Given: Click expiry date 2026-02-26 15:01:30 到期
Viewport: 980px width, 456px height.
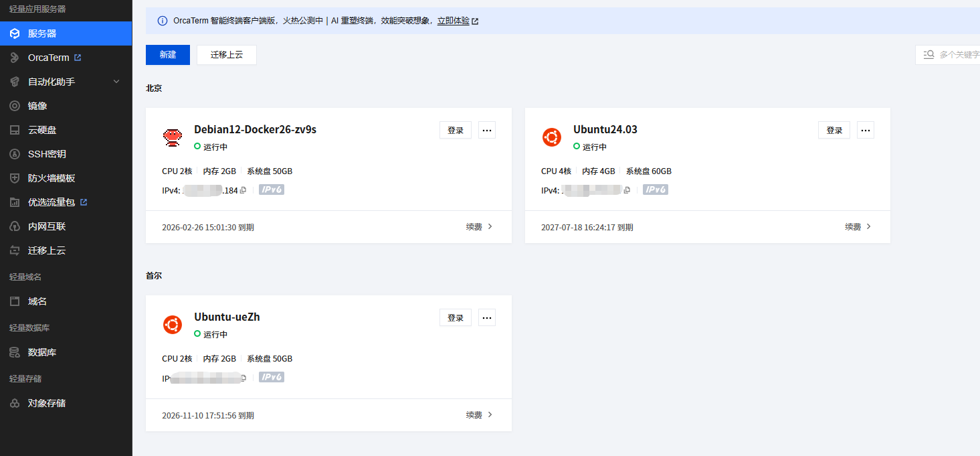Looking at the screenshot, I should [208, 228].
